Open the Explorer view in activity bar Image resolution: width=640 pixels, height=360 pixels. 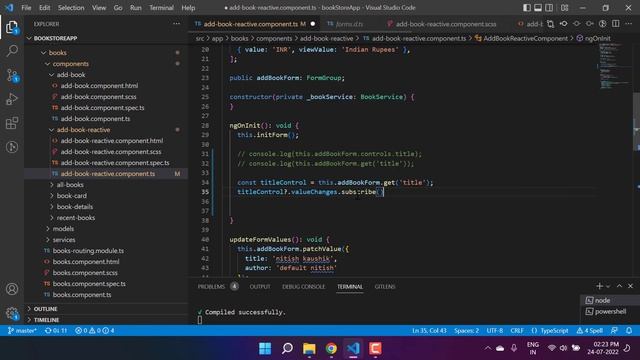(x=12, y=27)
